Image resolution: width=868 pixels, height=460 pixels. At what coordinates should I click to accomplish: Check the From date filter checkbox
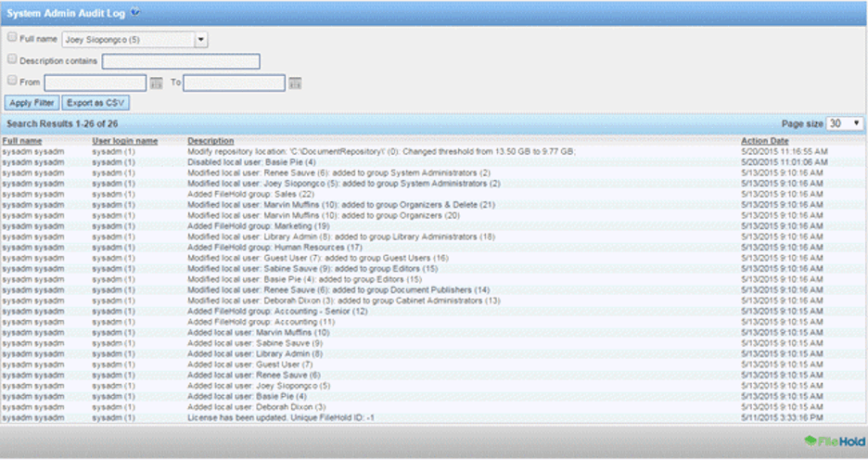[x=12, y=83]
